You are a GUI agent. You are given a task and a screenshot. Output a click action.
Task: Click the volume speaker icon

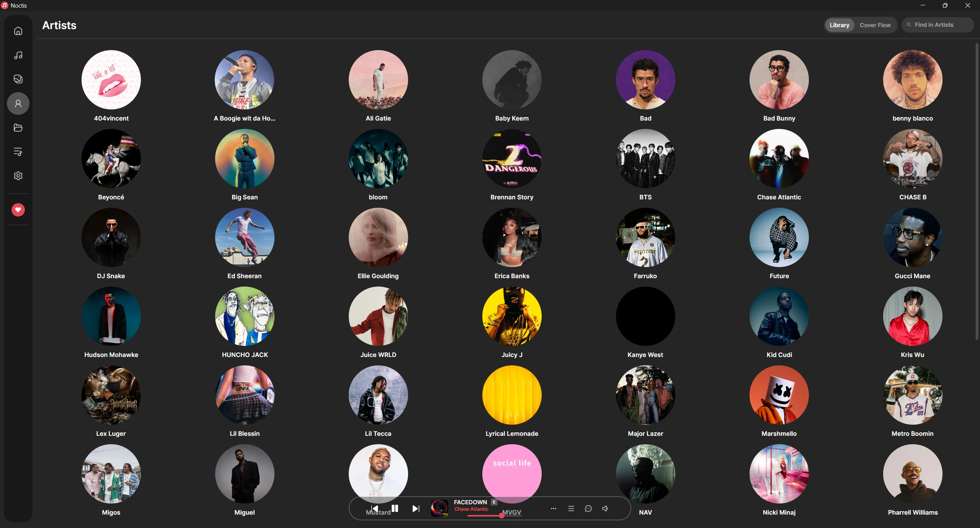tap(606, 508)
